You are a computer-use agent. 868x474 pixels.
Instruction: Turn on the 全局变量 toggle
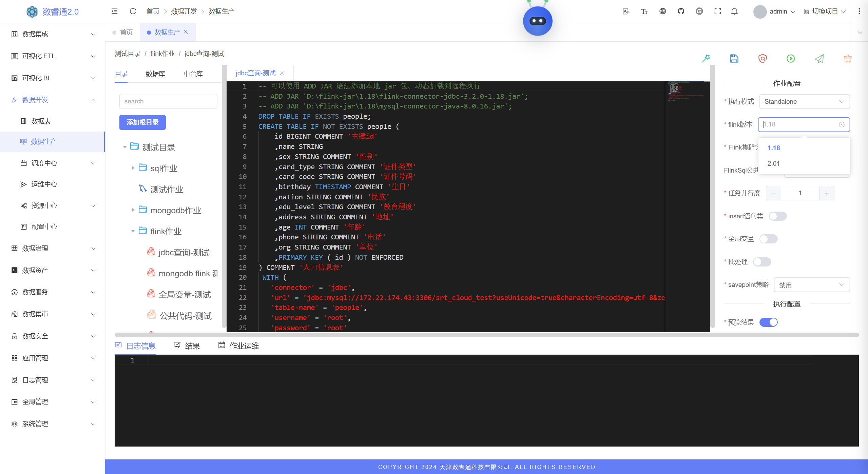[768, 239]
